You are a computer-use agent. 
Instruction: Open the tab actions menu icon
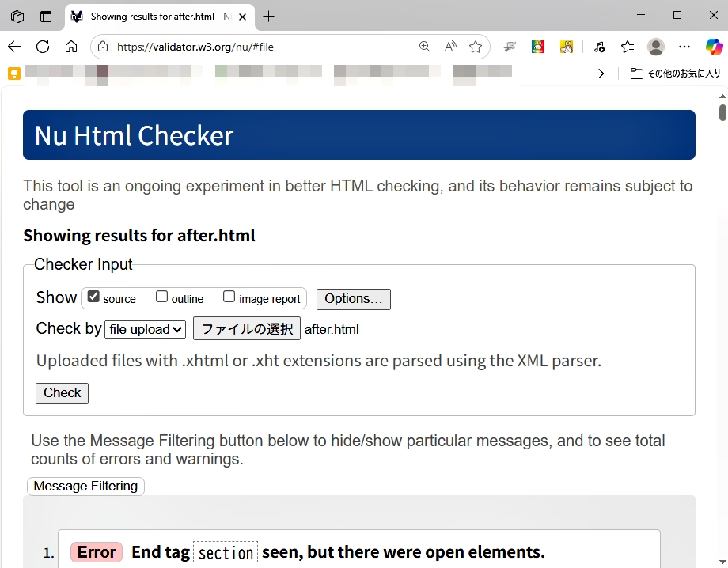(x=46, y=17)
